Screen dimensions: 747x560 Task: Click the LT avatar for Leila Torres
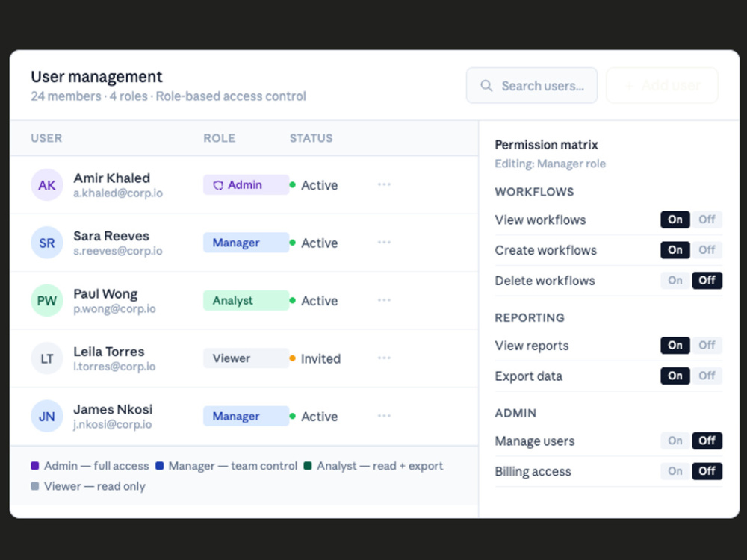(46, 358)
